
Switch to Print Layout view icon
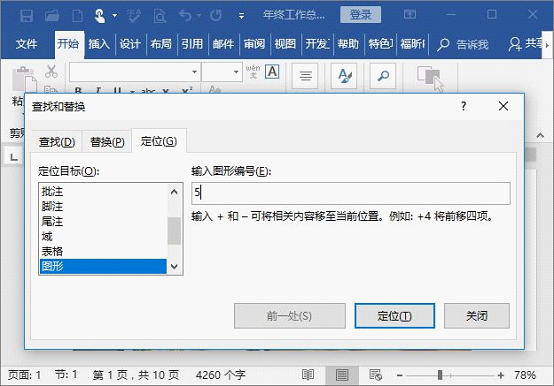pyautogui.click(x=342, y=375)
